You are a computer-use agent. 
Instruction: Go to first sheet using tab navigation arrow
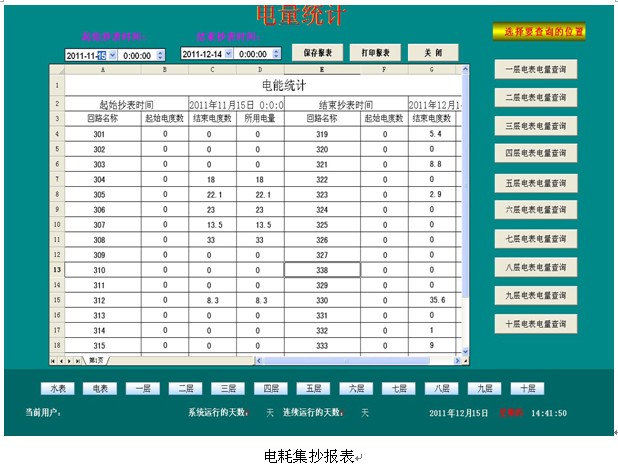click(53, 359)
